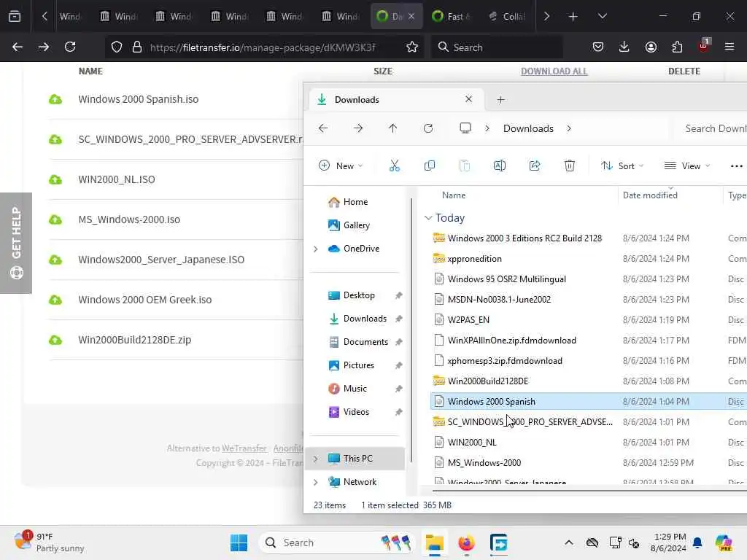The image size is (747, 560).
Task: Click the Firefox reload page icon
Action: pos(70,47)
